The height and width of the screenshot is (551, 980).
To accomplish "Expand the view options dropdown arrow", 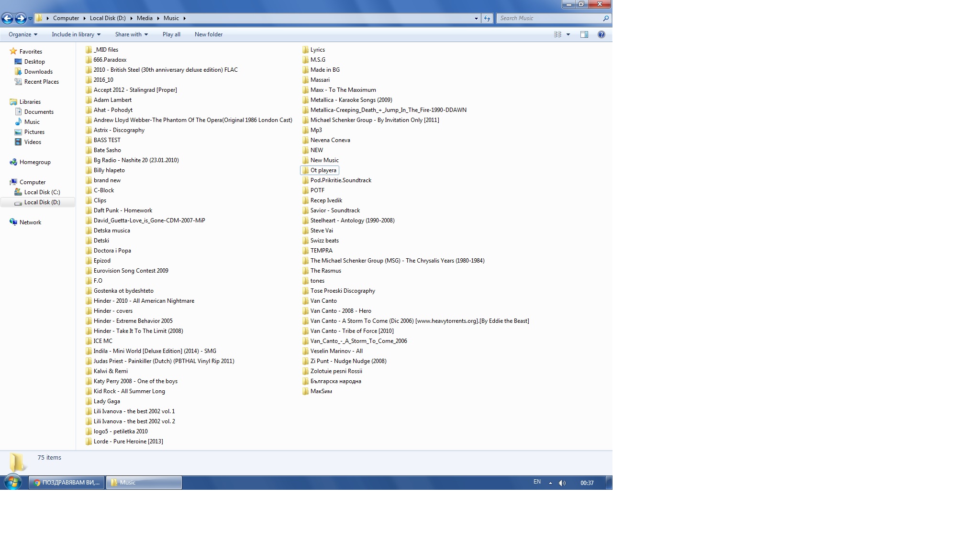I will click(x=568, y=34).
